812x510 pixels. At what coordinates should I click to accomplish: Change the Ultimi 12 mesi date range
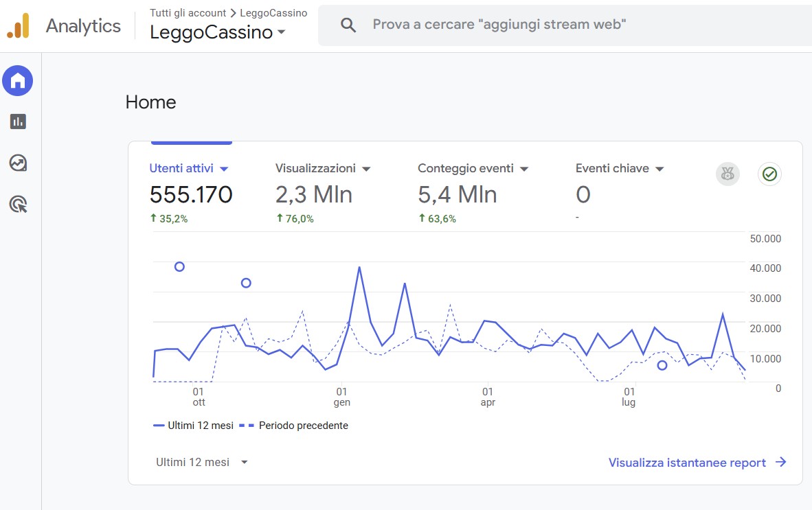(x=201, y=462)
